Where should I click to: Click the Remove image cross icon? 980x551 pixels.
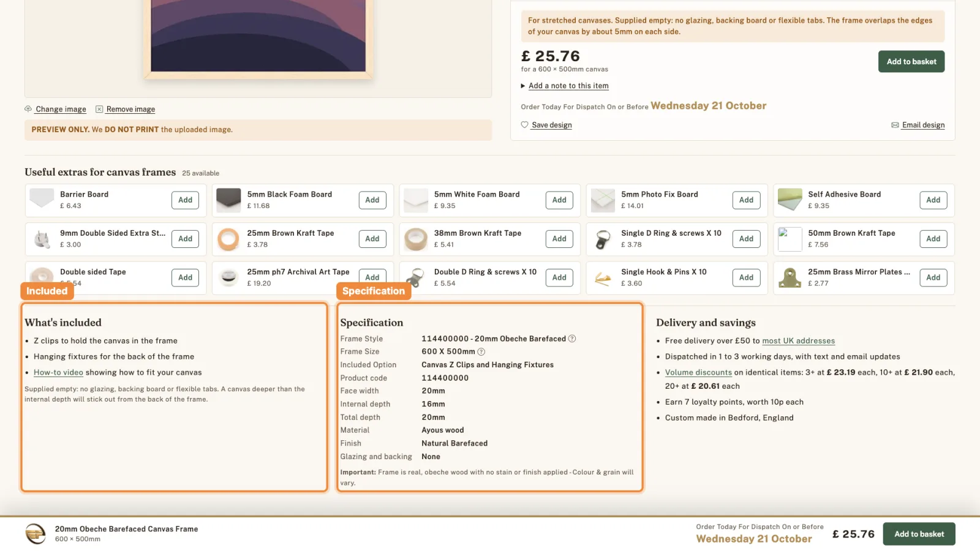pos(99,109)
